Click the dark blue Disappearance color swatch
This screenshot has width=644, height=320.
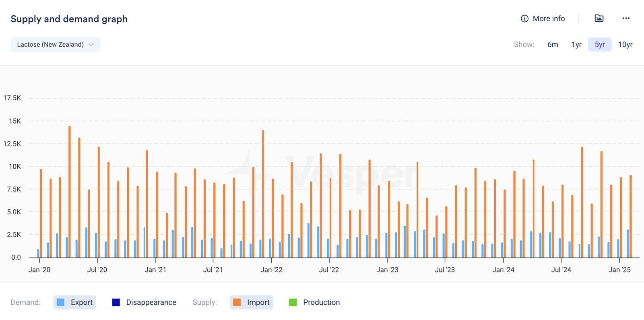[116, 302]
